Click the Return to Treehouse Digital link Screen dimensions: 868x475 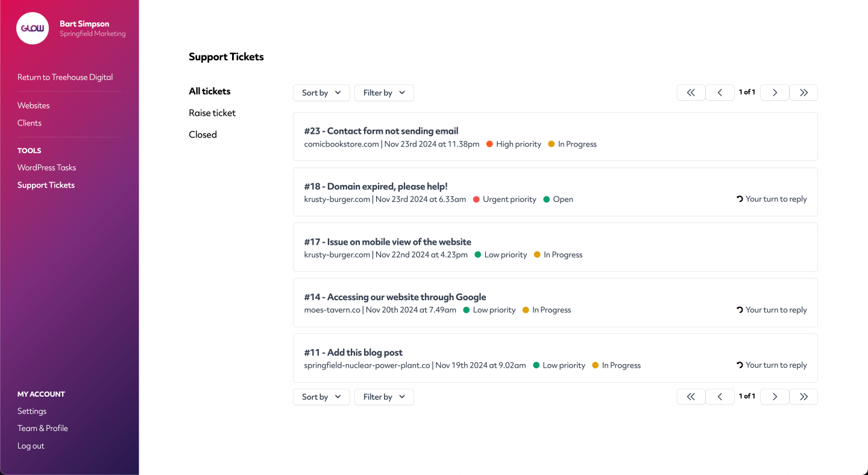point(65,77)
